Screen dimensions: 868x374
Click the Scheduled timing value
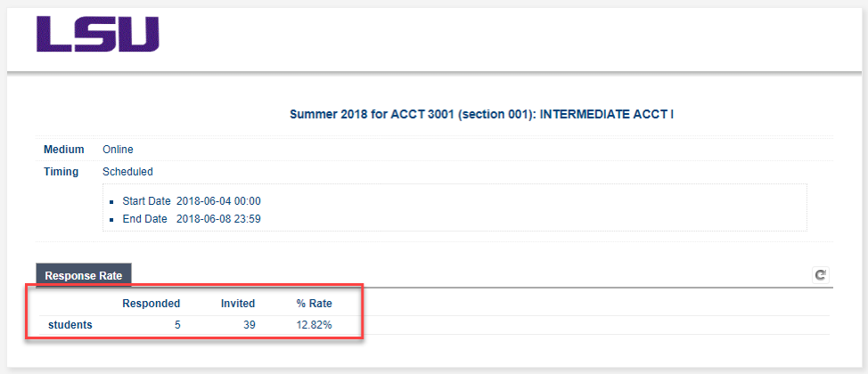point(127,172)
